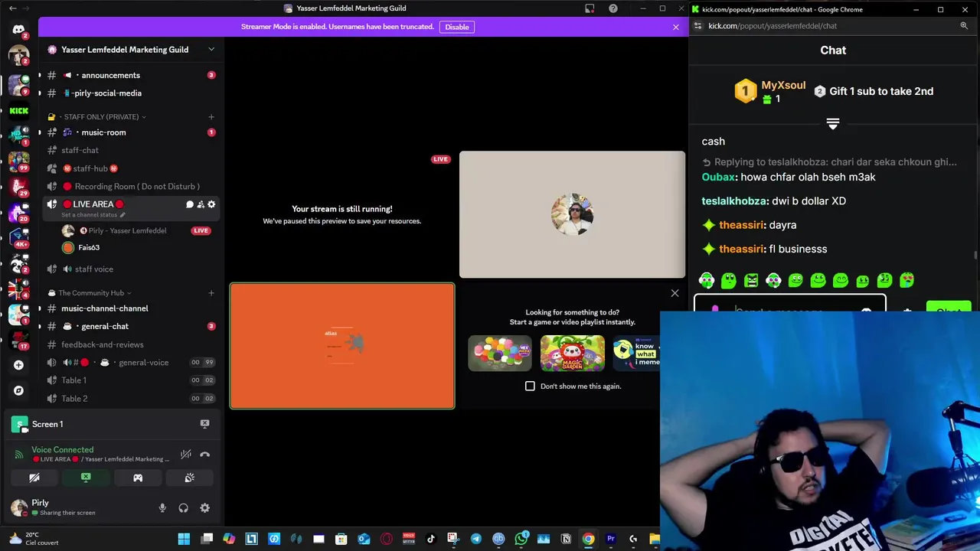This screenshot has width=980, height=551.
Task: Open LIVE AREA channel settings gear
Action: click(211, 204)
